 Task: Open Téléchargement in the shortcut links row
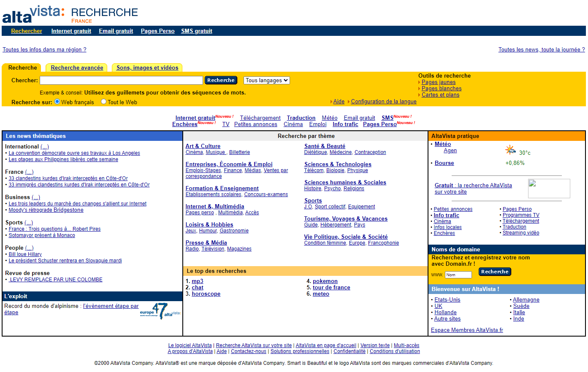(260, 118)
